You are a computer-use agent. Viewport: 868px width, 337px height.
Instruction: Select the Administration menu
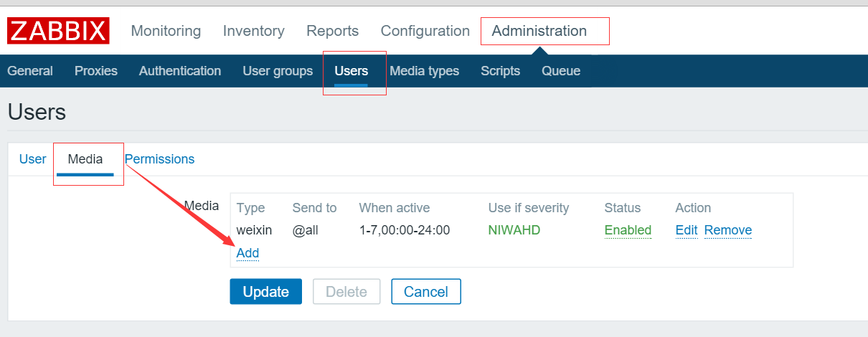539,31
